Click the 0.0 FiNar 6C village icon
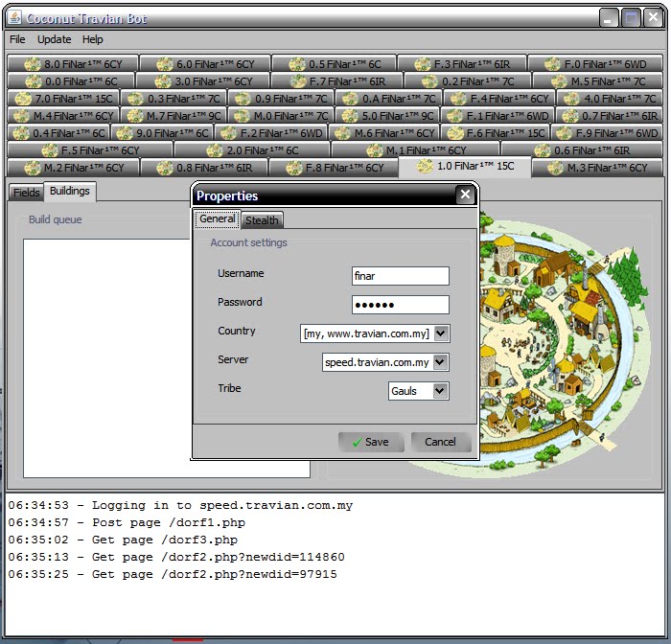Screen dimensions: 671x644 [34, 81]
